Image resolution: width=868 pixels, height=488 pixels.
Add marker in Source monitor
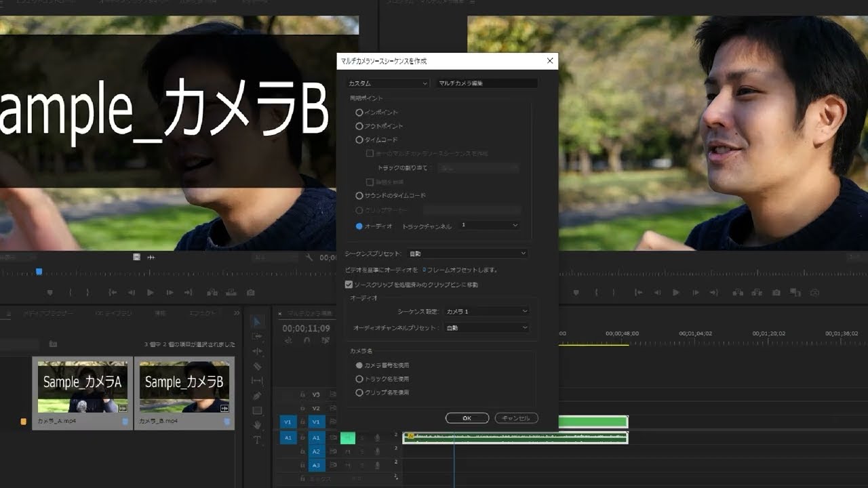(x=50, y=293)
